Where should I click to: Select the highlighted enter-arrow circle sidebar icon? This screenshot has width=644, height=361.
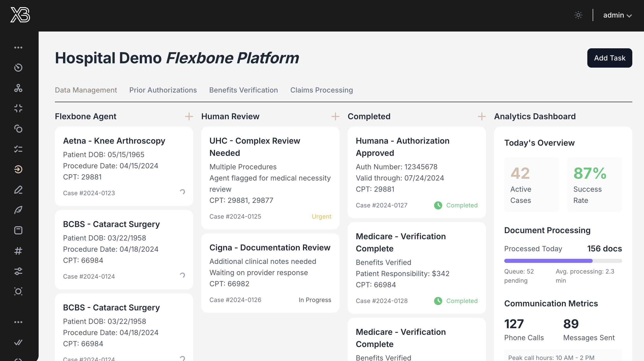(x=18, y=169)
